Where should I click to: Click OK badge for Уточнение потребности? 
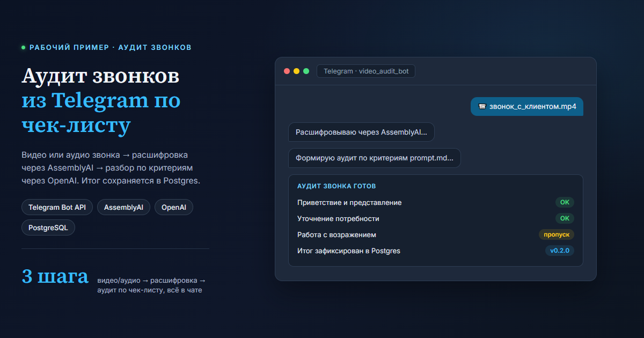pos(565,218)
